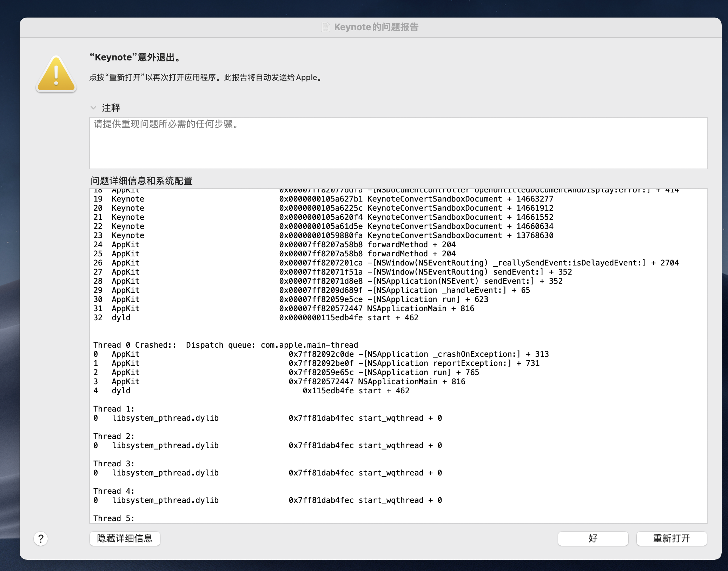Image resolution: width=728 pixels, height=571 pixels.
Task: Click the document icon in title bar
Action: tap(325, 27)
